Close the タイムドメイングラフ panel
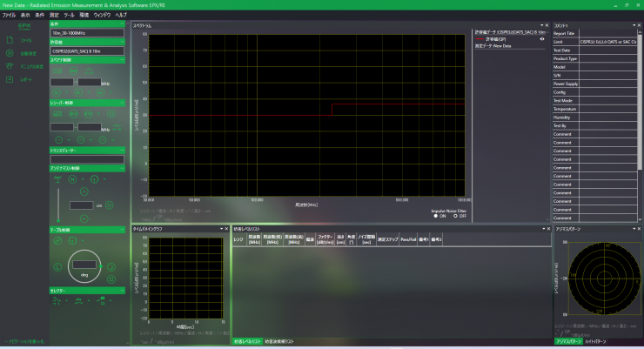The width and height of the screenshot is (644, 349). (x=226, y=229)
